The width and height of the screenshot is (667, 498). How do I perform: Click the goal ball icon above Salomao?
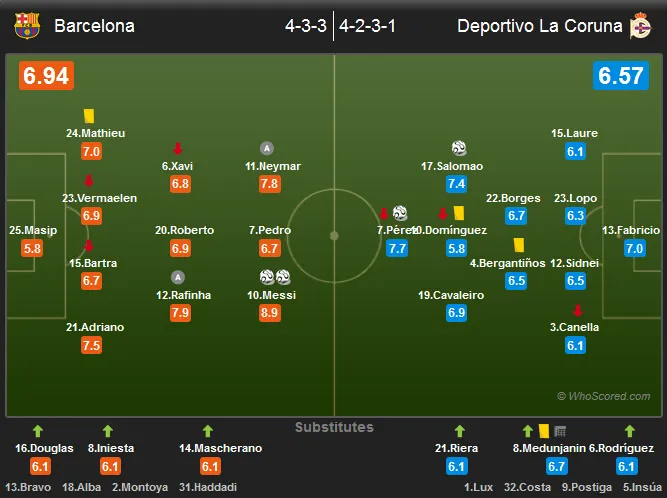point(459,148)
